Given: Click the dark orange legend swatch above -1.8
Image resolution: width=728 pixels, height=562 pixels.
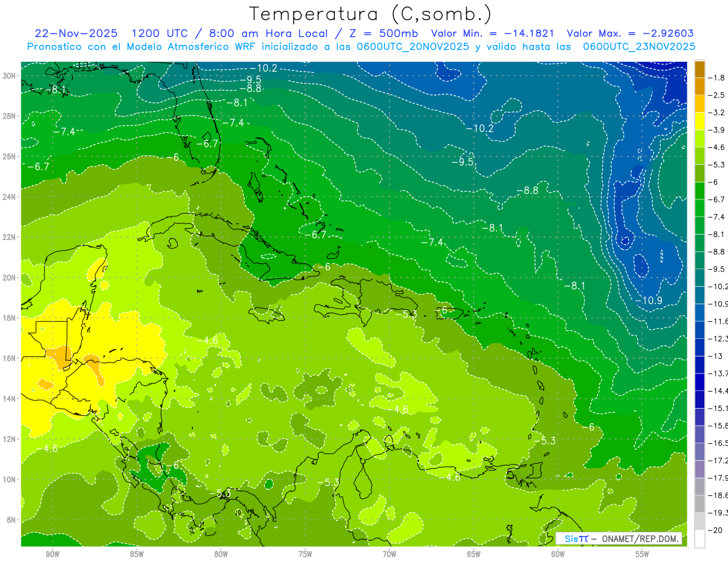Looking at the screenshot, I should click(699, 69).
